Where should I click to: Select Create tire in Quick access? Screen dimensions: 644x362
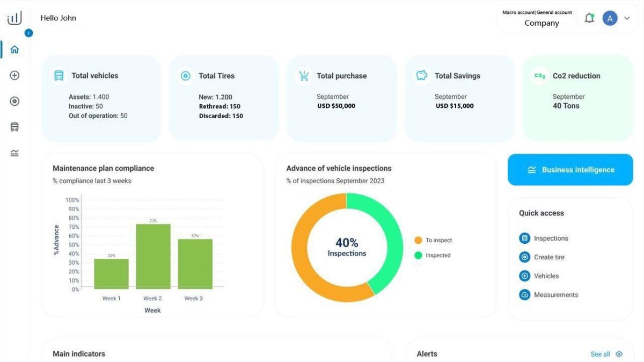[542, 257]
